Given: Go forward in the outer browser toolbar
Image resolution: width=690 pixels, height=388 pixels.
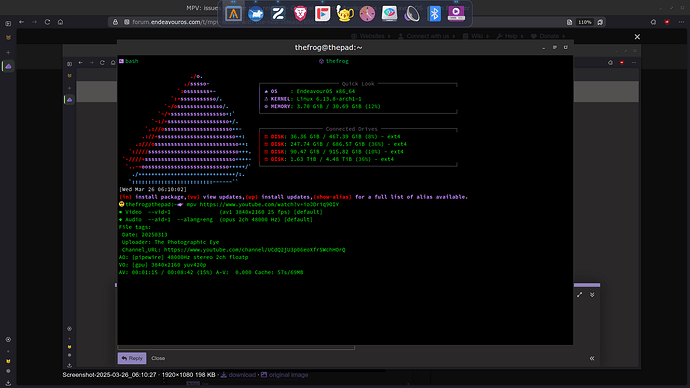Looking at the screenshot, I should pos(34,22).
